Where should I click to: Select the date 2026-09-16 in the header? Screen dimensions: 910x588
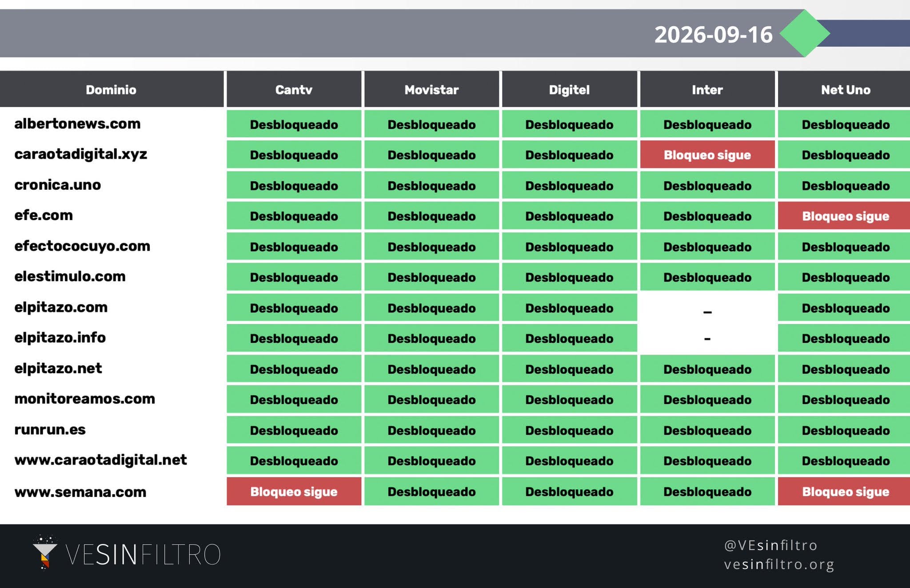click(713, 34)
